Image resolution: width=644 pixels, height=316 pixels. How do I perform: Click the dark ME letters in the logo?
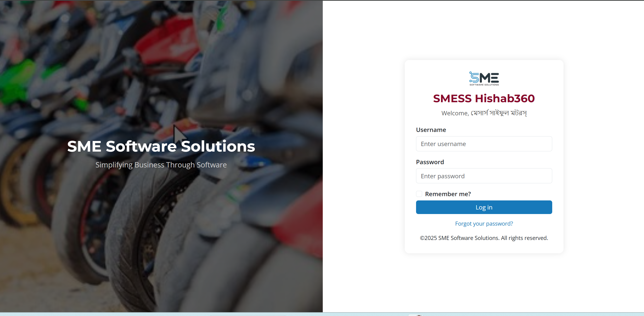pos(489,78)
